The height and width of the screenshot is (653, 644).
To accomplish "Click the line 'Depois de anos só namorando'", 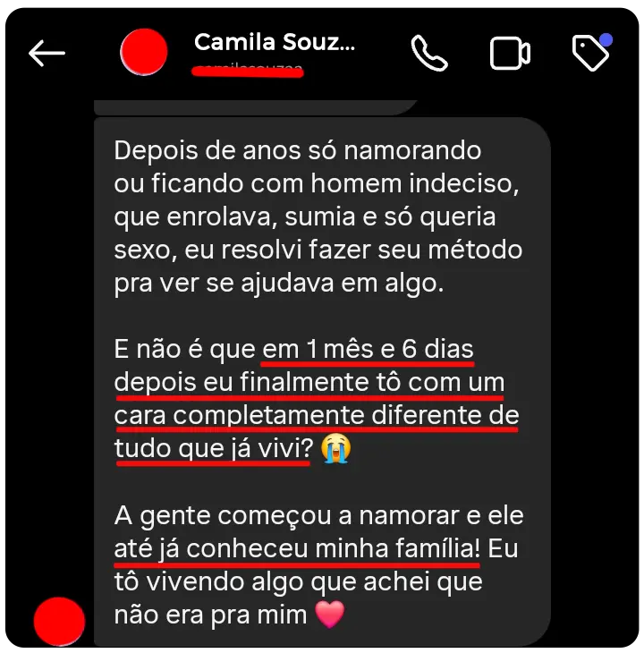I will click(x=298, y=150).
